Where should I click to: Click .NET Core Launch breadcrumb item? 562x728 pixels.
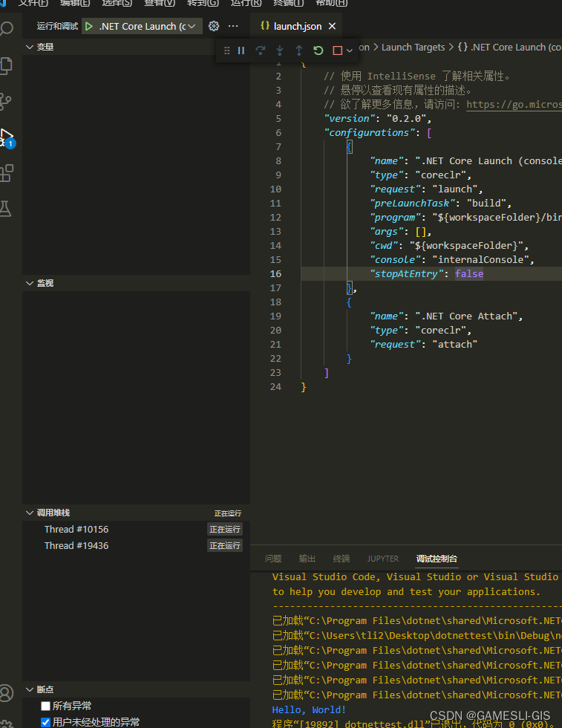(509, 48)
